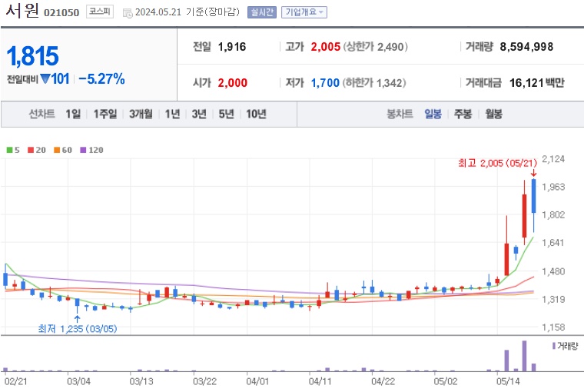The width and height of the screenshot is (584, 392).
Task: Click the down triangle beside 101
Action: tap(45, 78)
